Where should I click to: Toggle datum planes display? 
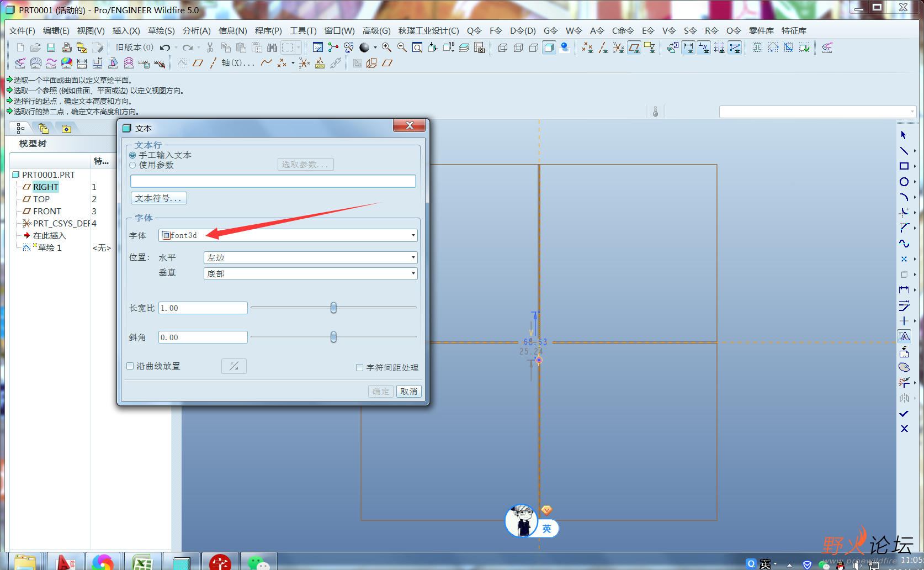pos(634,47)
